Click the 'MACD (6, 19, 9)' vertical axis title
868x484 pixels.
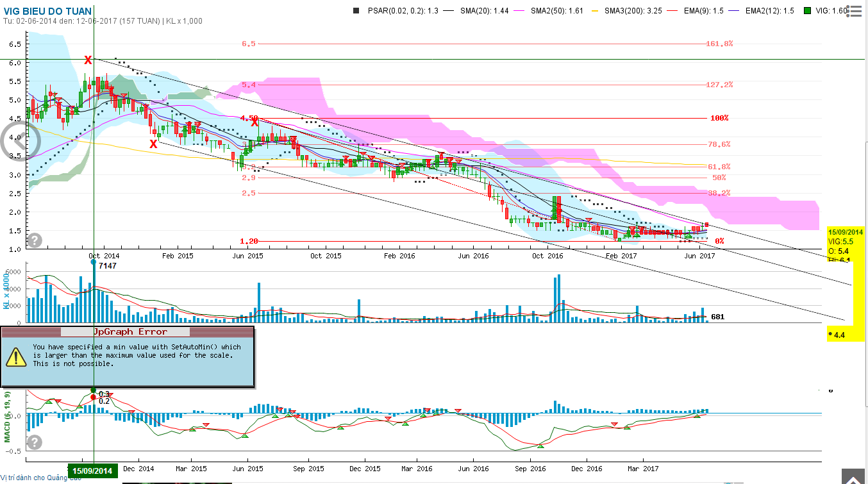[x=8, y=416]
